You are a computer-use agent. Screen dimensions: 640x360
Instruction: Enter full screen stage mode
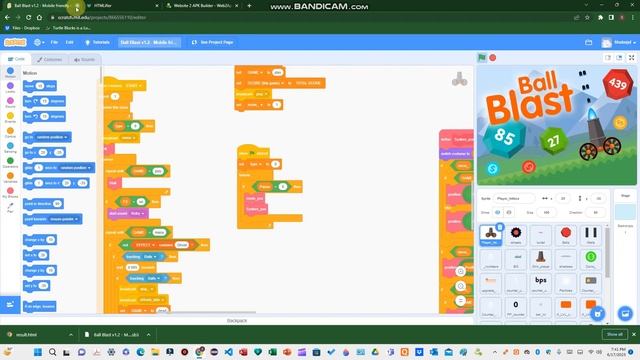pos(631,58)
